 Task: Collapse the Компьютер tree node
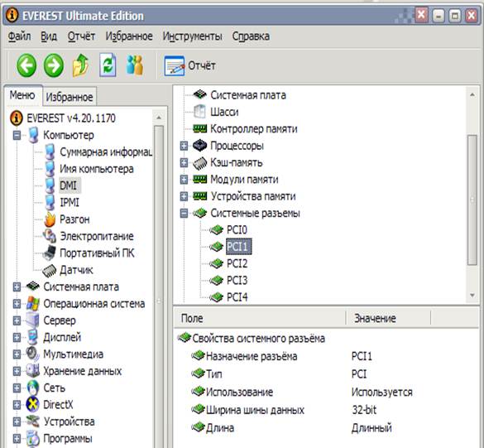tap(17, 135)
